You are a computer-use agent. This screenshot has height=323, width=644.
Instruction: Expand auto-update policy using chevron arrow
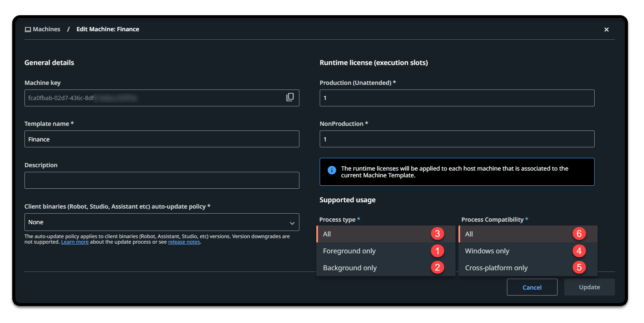pyautogui.click(x=292, y=223)
